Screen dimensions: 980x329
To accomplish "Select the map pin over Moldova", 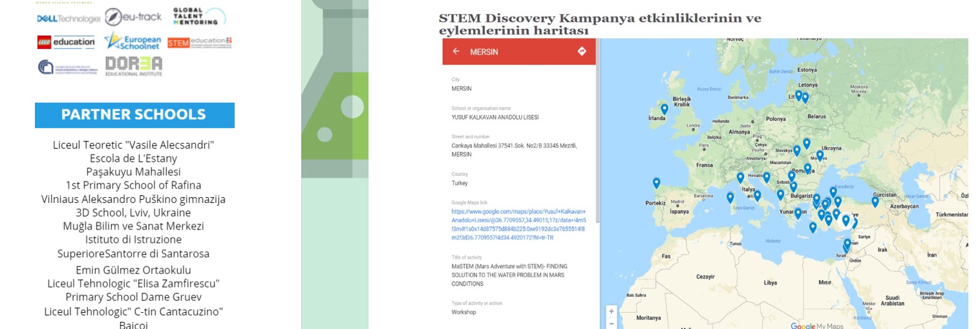I will [x=820, y=155].
